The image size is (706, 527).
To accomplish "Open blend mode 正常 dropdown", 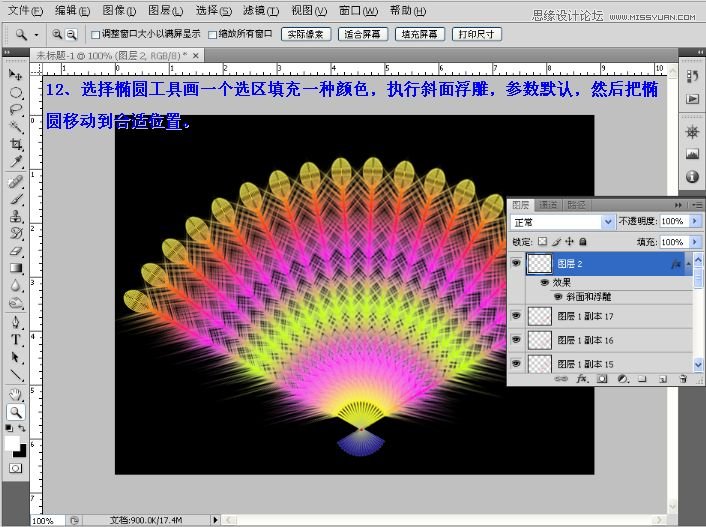I will (608, 222).
